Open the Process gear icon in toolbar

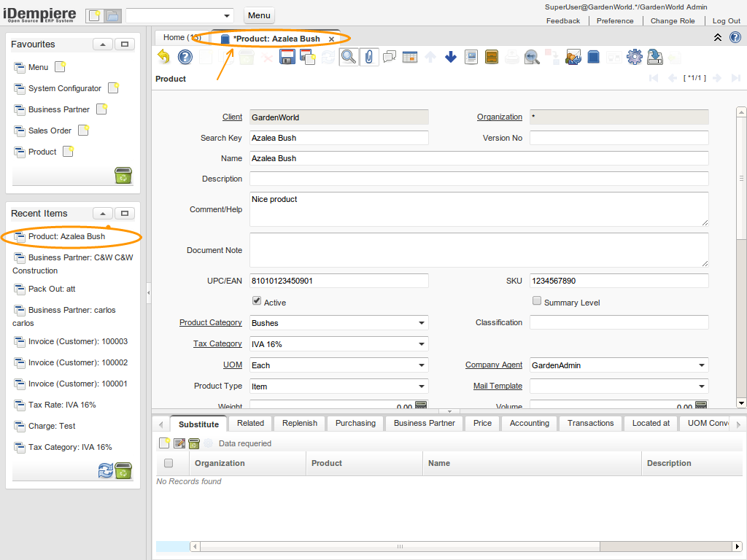click(634, 57)
